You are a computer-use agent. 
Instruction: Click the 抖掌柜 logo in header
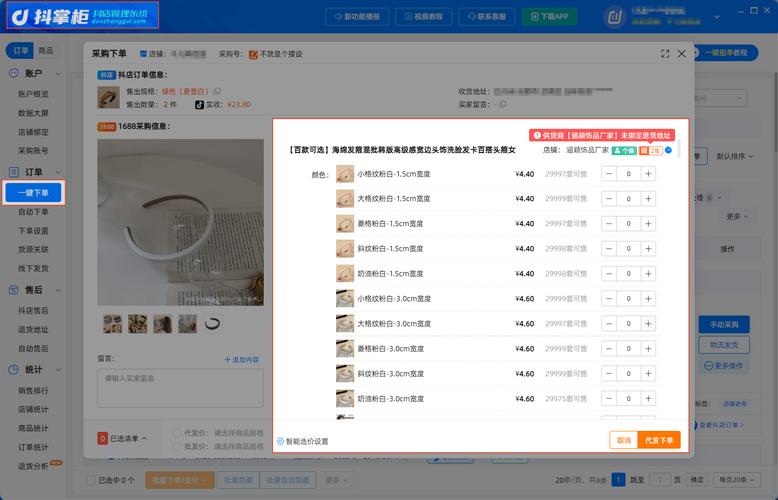(82, 15)
